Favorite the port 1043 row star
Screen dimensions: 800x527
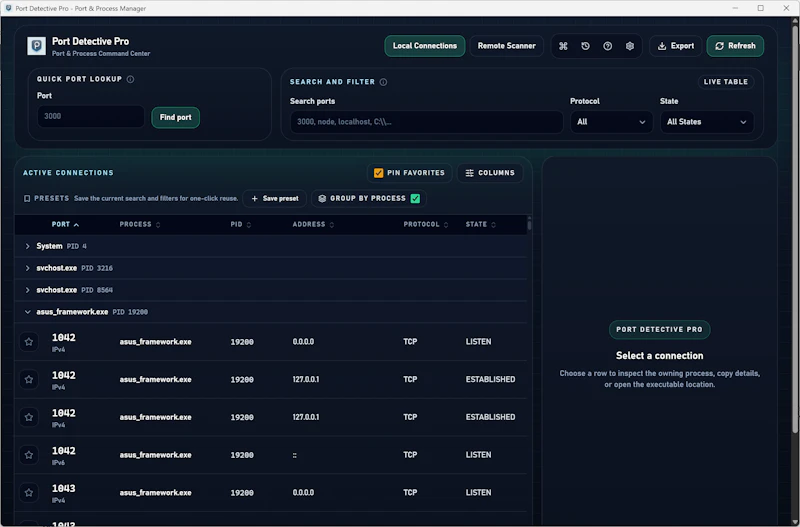pos(29,493)
